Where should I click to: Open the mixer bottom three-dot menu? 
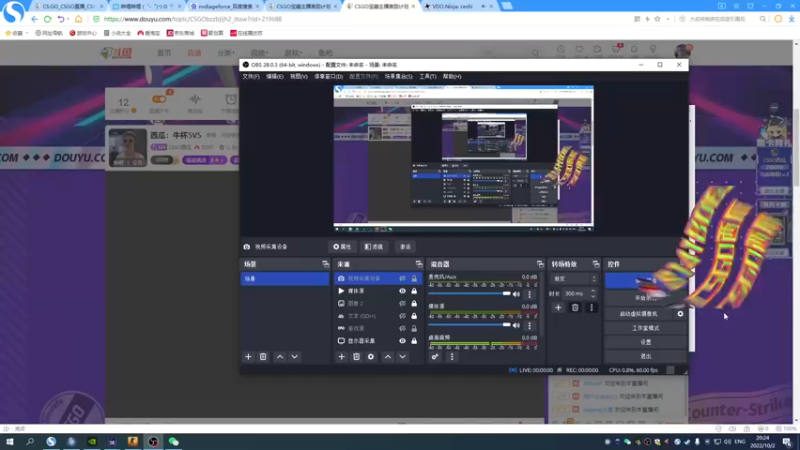(x=452, y=357)
